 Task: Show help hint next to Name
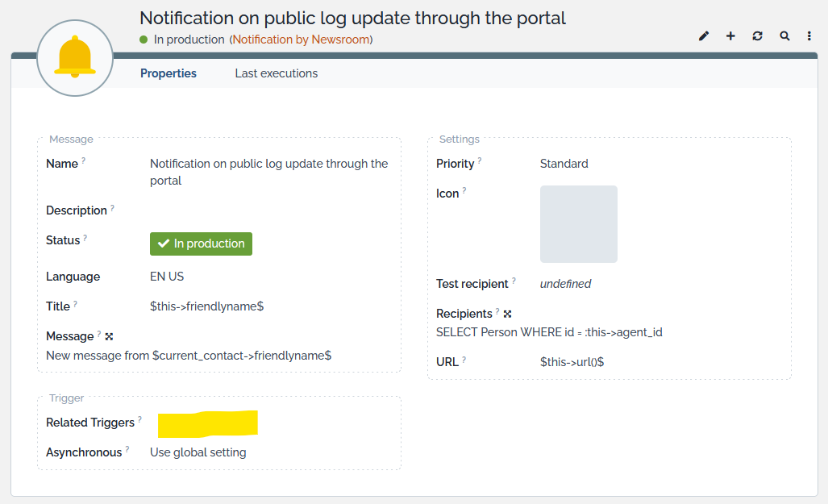click(x=83, y=160)
